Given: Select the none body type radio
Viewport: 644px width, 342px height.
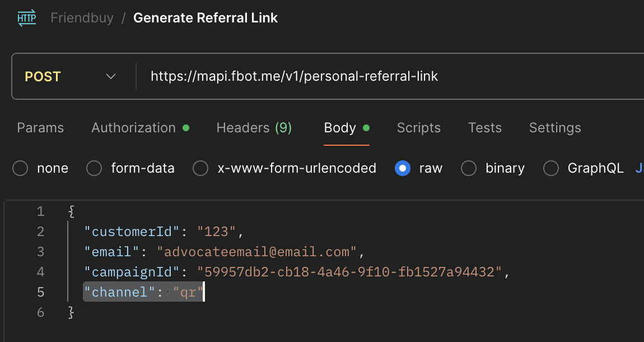Looking at the screenshot, I should pos(20,168).
